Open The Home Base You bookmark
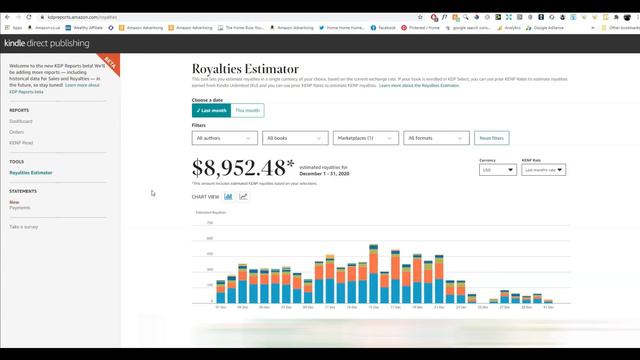This screenshot has width=640, height=360. [241, 28]
